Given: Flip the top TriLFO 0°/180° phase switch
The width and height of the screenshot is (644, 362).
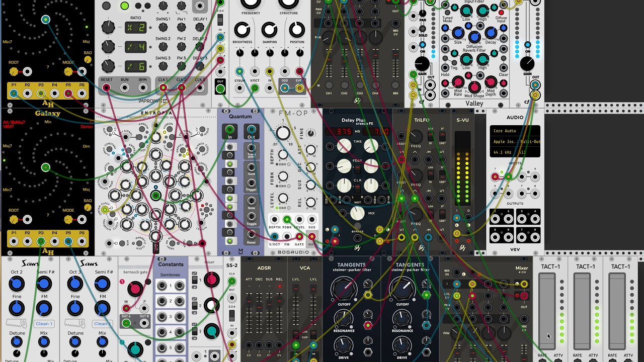Looking at the screenshot, I should click(443, 137).
